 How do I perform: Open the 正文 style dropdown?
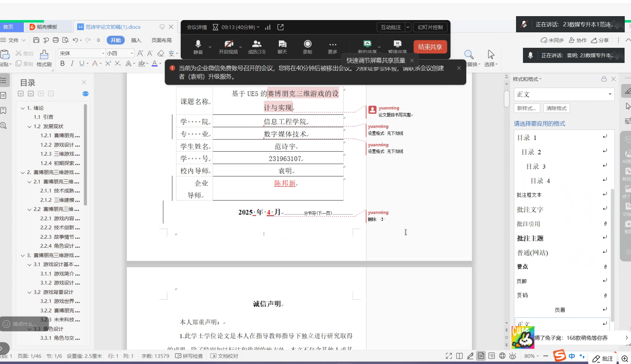tap(610, 94)
